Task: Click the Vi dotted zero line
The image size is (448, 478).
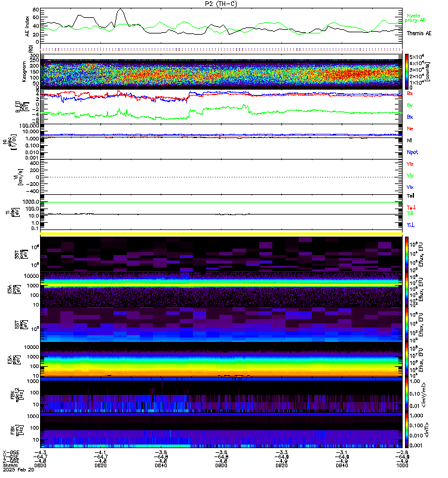Action: pyautogui.click(x=221, y=177)
